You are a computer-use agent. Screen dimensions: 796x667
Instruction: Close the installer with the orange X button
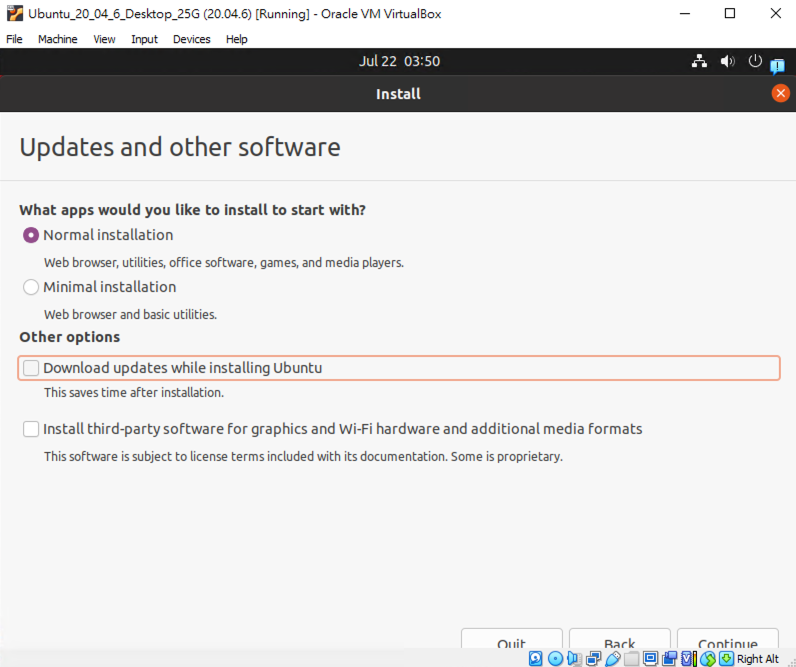780,93
